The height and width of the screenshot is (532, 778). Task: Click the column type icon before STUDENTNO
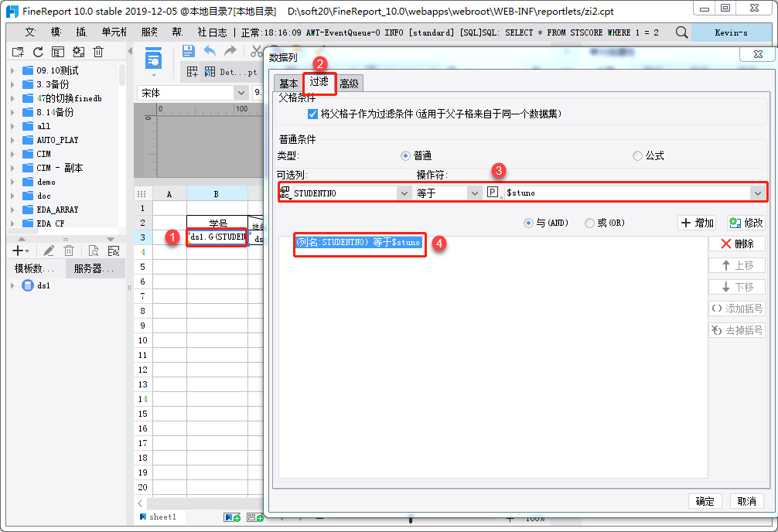285,193
